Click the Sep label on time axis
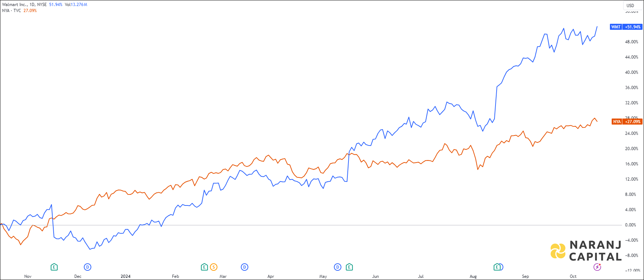Image resolution: width=644 pixels, height=280 pixels. [x=525, y=276]
